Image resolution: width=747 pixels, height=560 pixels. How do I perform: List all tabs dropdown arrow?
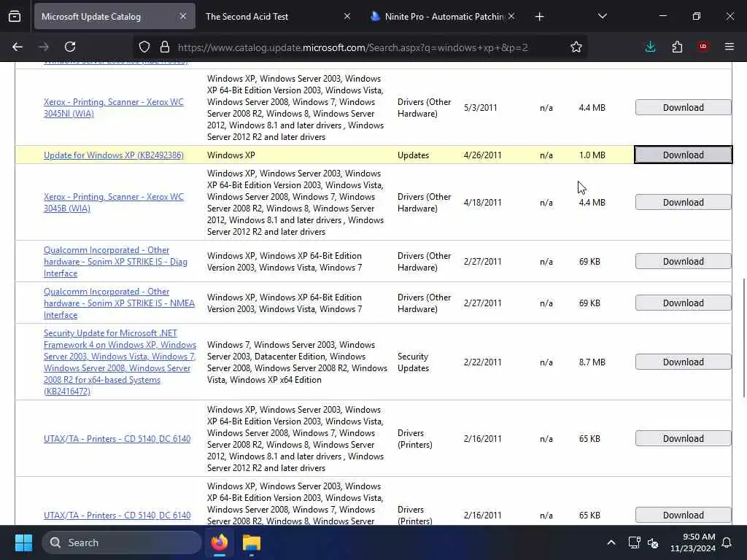pos(602,16)
